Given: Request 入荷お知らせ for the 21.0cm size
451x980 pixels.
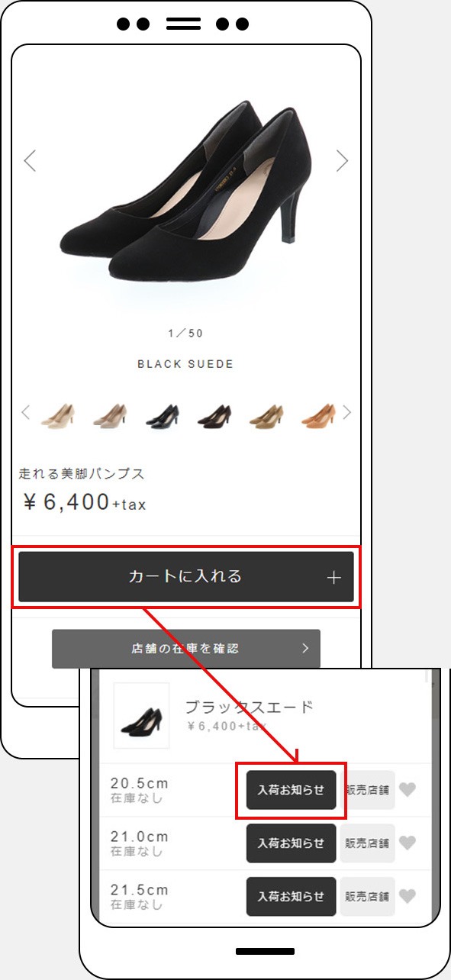Looking at the screenshot, I should click(x=291, y=843).
